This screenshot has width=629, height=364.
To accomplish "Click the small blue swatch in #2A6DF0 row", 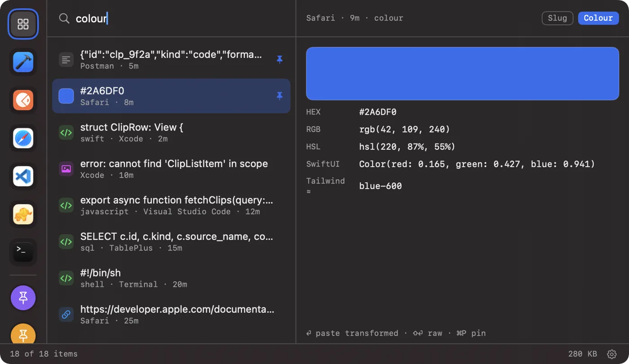I will tap(66, 96).
